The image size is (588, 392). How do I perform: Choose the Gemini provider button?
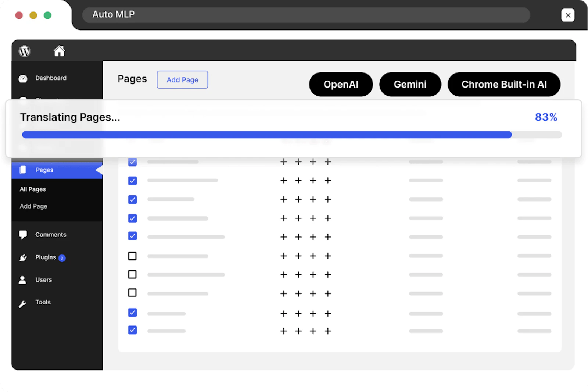[410, 84]
